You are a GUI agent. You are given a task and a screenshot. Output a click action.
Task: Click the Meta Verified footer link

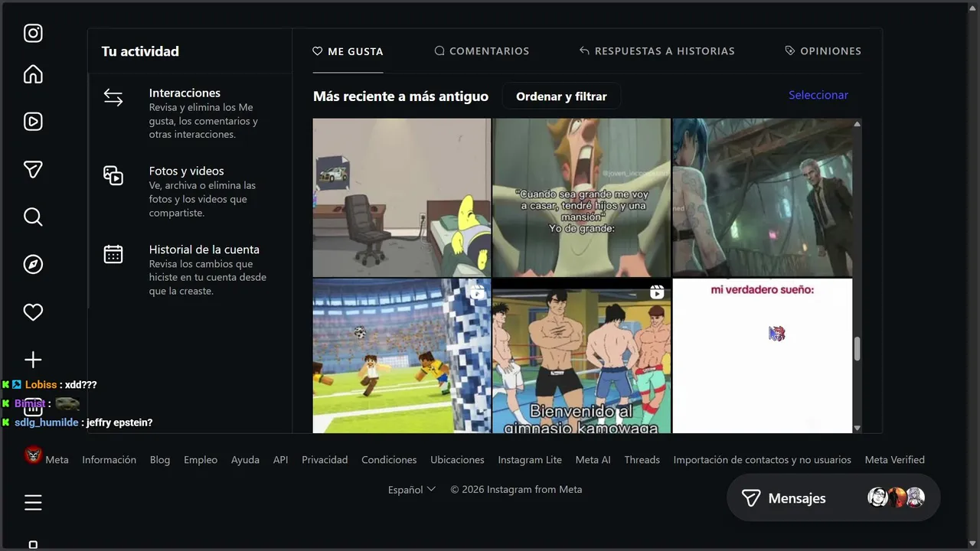point(895,460)
